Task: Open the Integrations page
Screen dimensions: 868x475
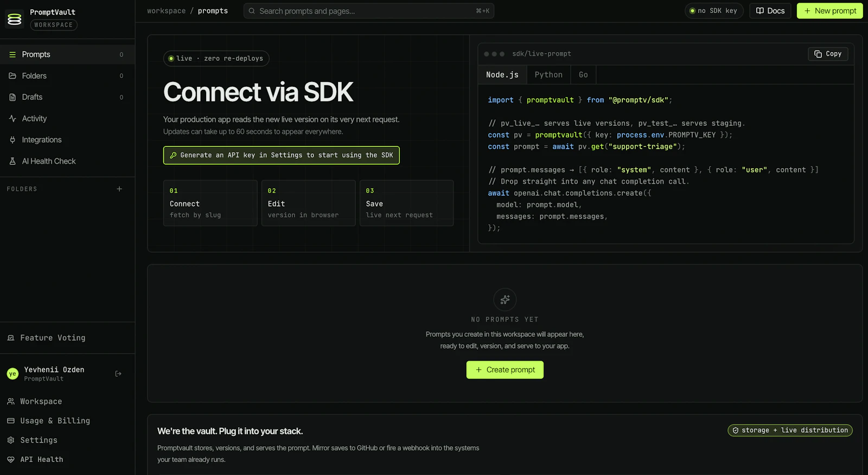Action: click(x=67, y=140)
